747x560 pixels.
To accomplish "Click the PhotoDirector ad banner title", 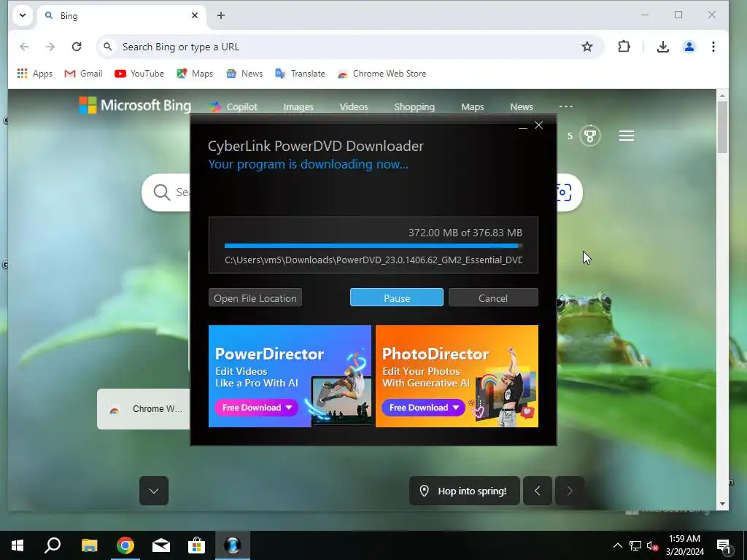I will 436,354.
